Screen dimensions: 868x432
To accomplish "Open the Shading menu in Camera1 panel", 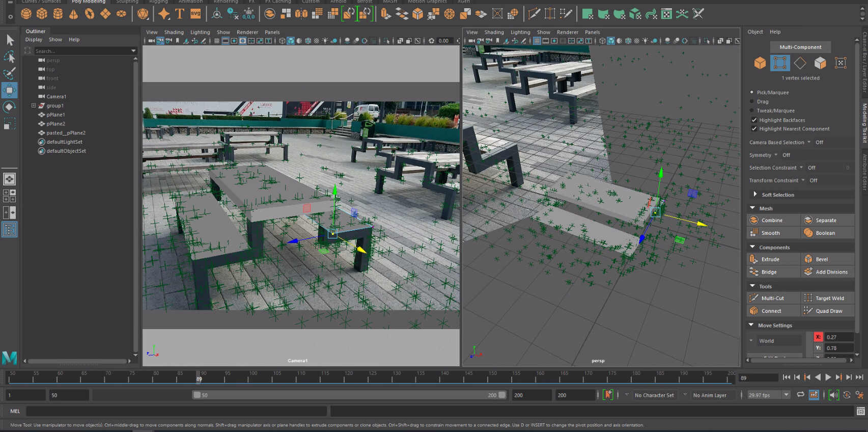I will (174, 32).
